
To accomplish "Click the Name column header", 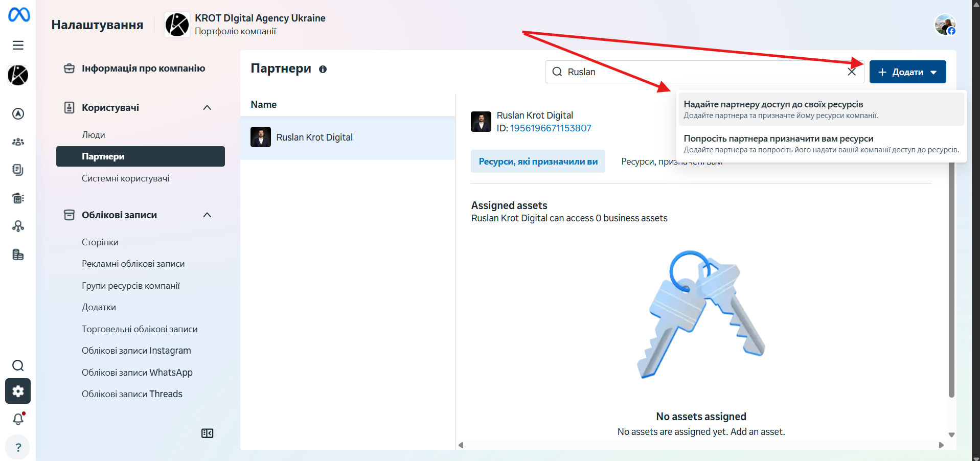I will pyautogui.click(x=264, y=104).
